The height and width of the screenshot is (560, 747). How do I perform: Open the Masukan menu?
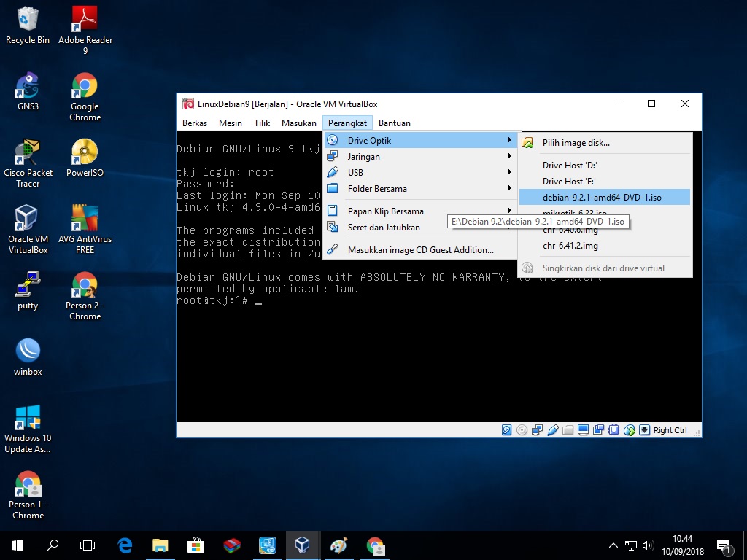click(298, 122)
